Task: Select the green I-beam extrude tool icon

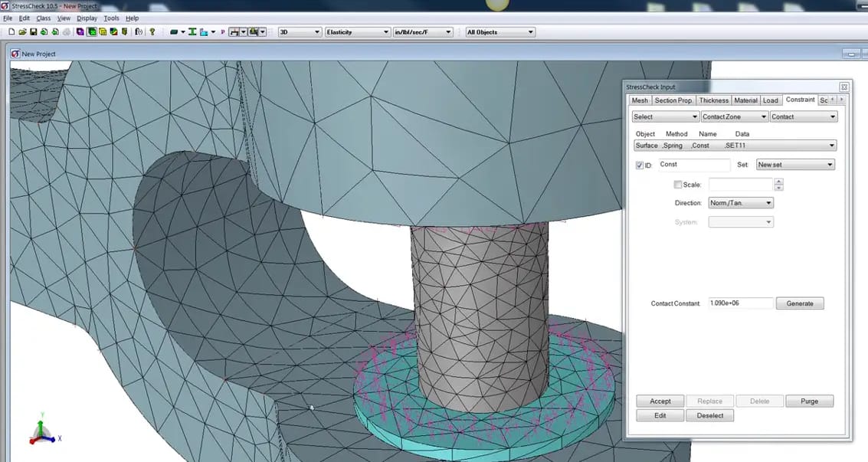Action: [x=192, y=31]
